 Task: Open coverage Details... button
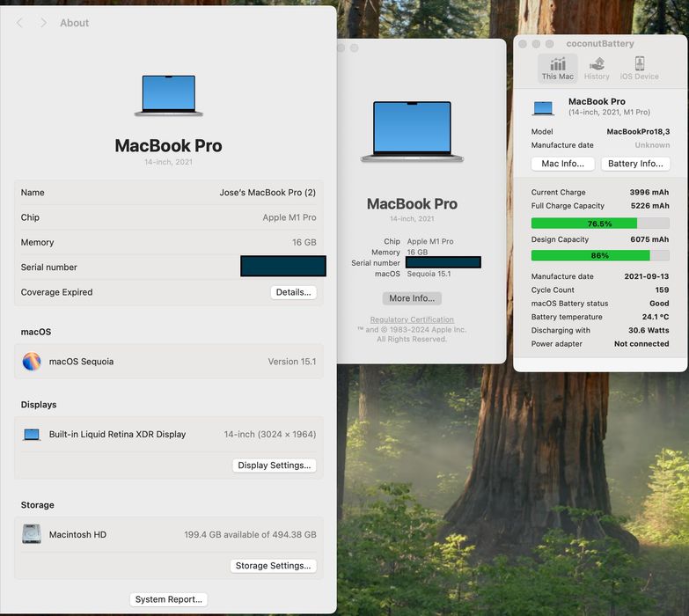293,292
